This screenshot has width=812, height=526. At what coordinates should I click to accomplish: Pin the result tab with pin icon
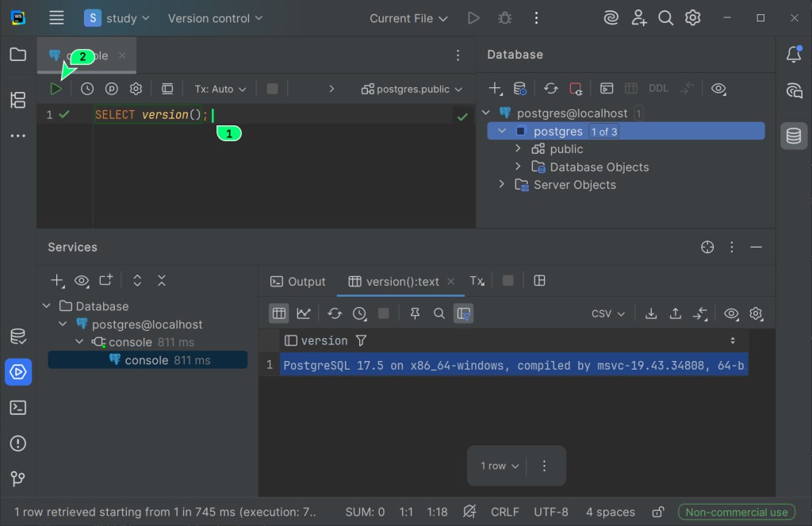coord(415,313)
